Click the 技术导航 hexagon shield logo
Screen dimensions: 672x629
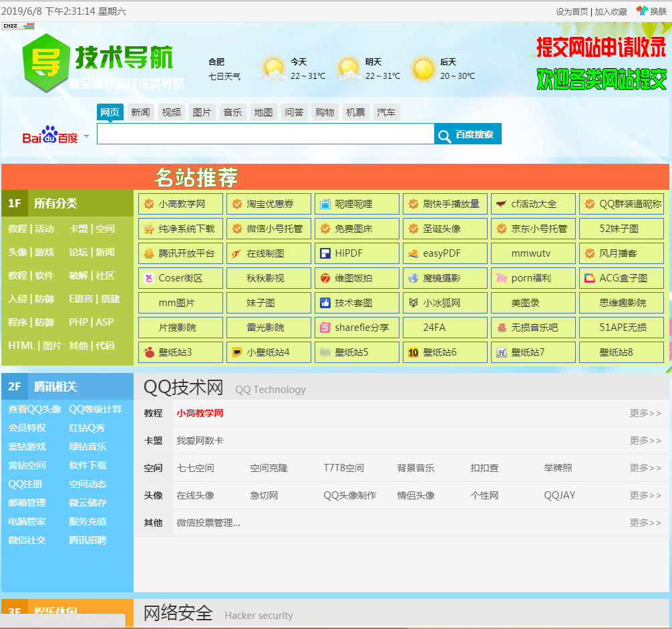click(45, 63)
